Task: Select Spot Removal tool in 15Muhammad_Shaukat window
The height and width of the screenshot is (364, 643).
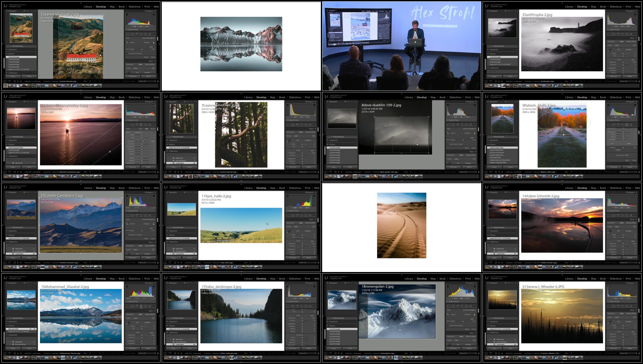Action: coord(132,306)
